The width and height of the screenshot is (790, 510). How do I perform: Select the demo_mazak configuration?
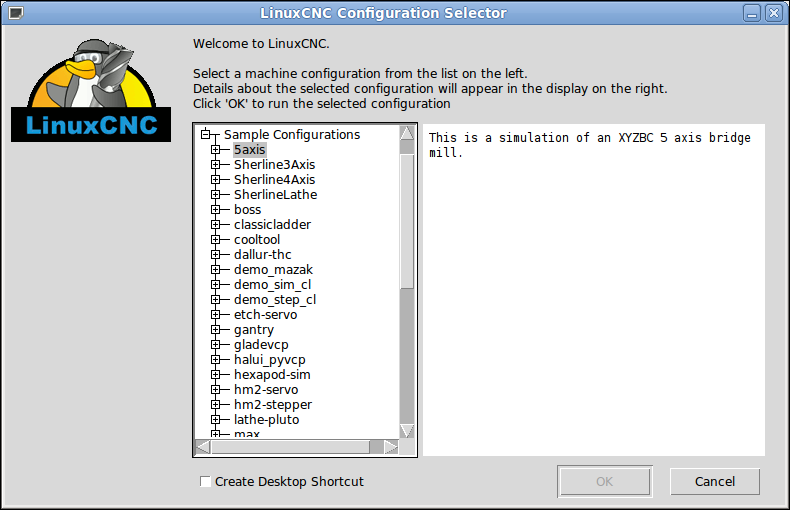(273, 270)
